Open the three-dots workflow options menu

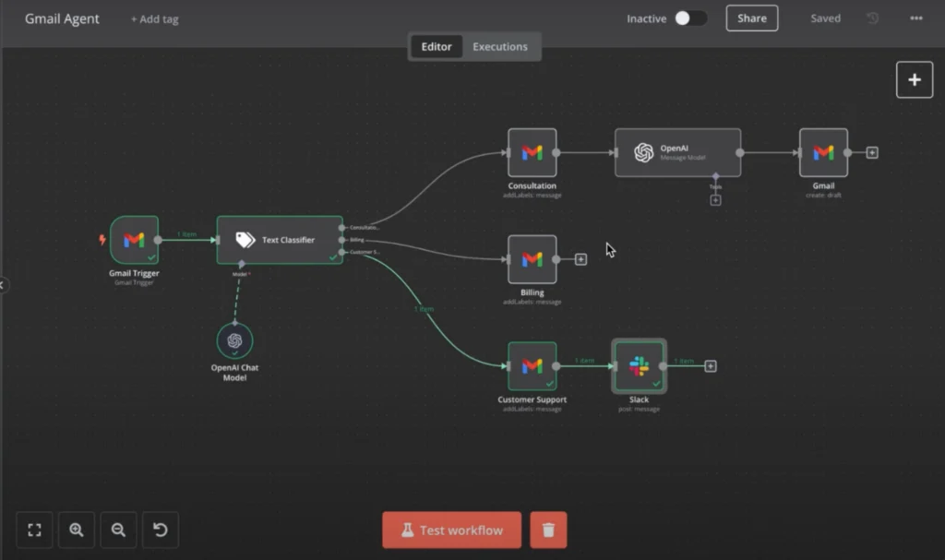915,18
